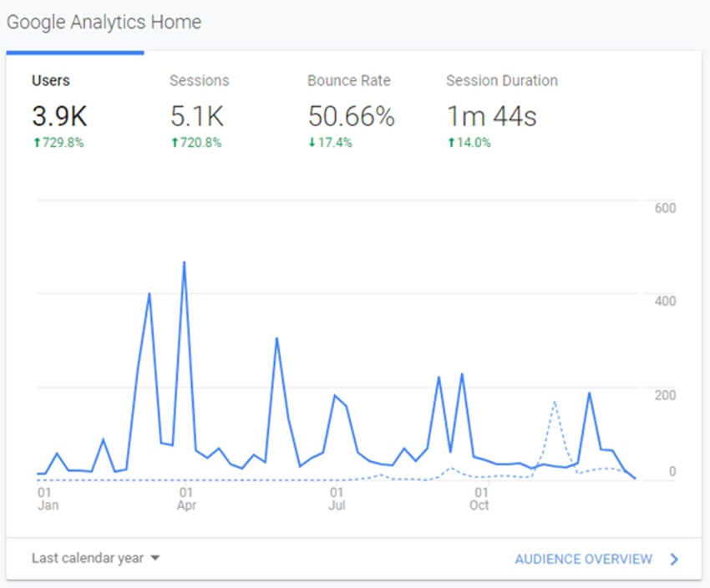Click the 5.1K sessions value
This screenshot has width=710, height=588.
[x=197, y=116]
